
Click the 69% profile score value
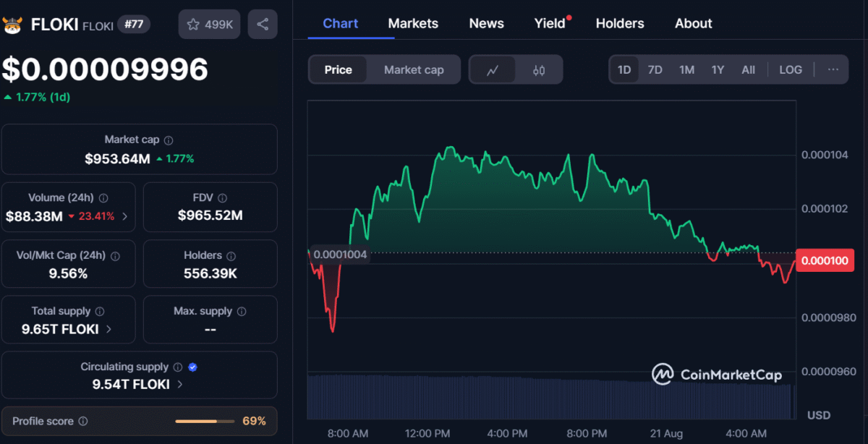(x=254, y=421)
